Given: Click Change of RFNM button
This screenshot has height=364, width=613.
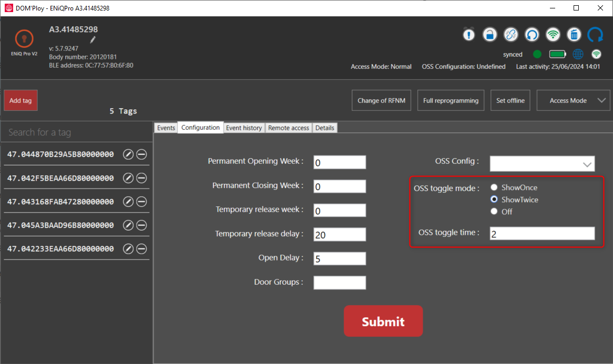Looking at the screenshot, I should [x=381, y=100].
